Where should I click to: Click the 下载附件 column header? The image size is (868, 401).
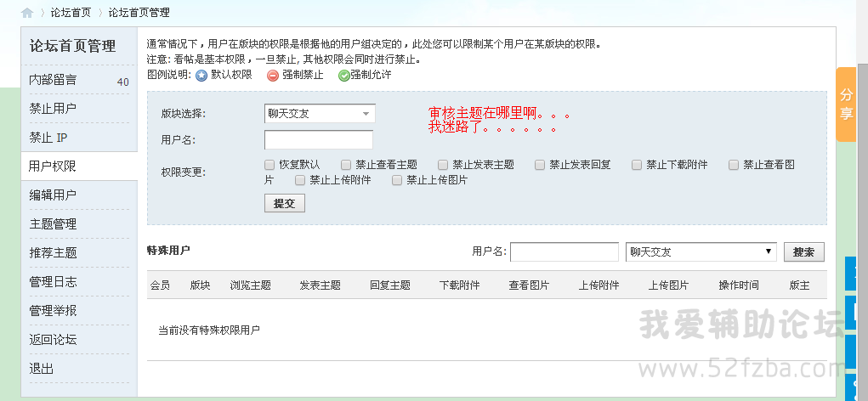[x=459, y=285]
